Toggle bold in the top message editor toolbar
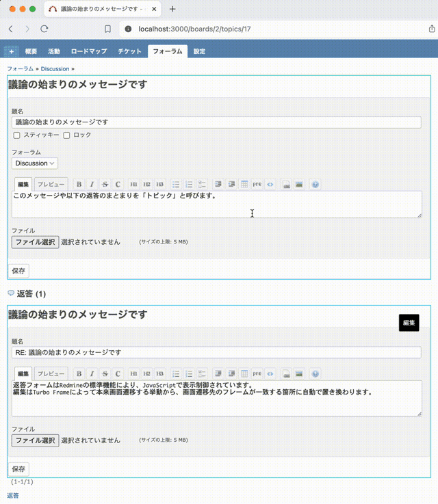Image resolution: width=438 pixels, height=504 pixels. click(x=79, y=185)
